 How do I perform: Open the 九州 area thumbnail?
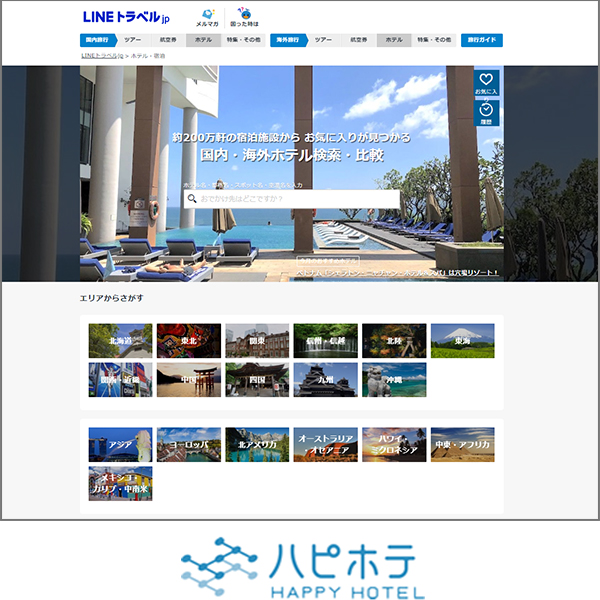pos(325,380)
